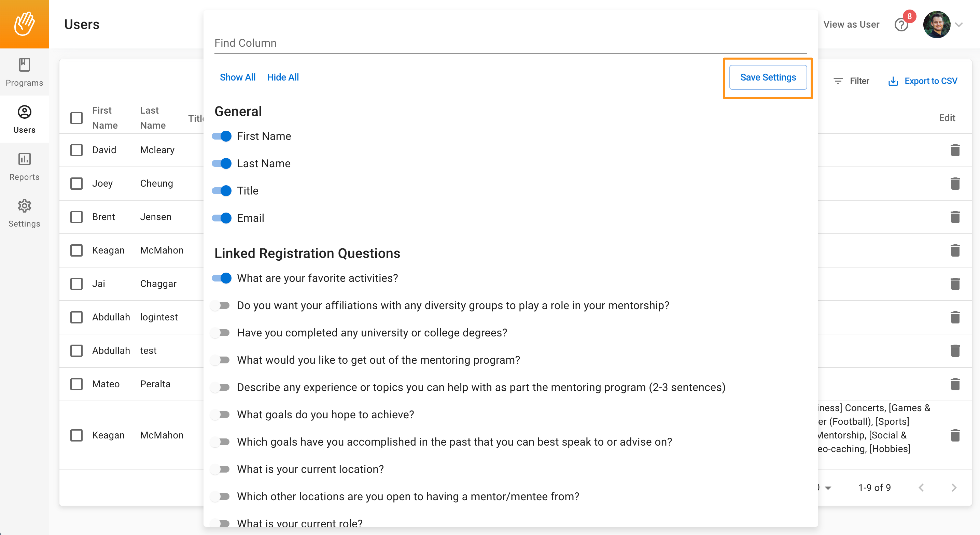Expand the profile avatar dropdown chevron
Viewport: 980px width, 535px height.
[959, 25]
